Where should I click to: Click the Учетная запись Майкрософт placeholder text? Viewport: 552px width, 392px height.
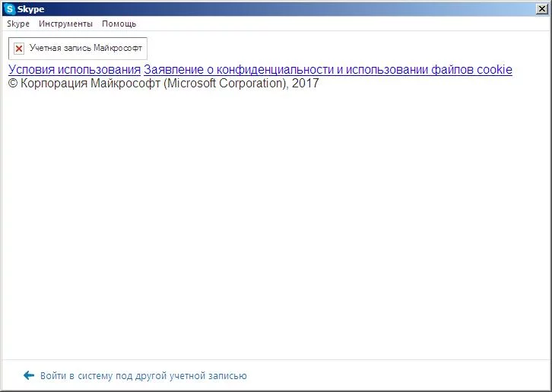tap(86, 48)
